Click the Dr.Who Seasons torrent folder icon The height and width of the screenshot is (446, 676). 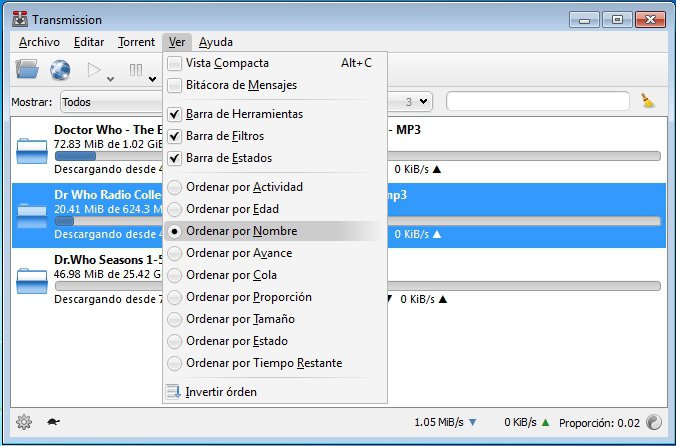[x=31, y=281]
